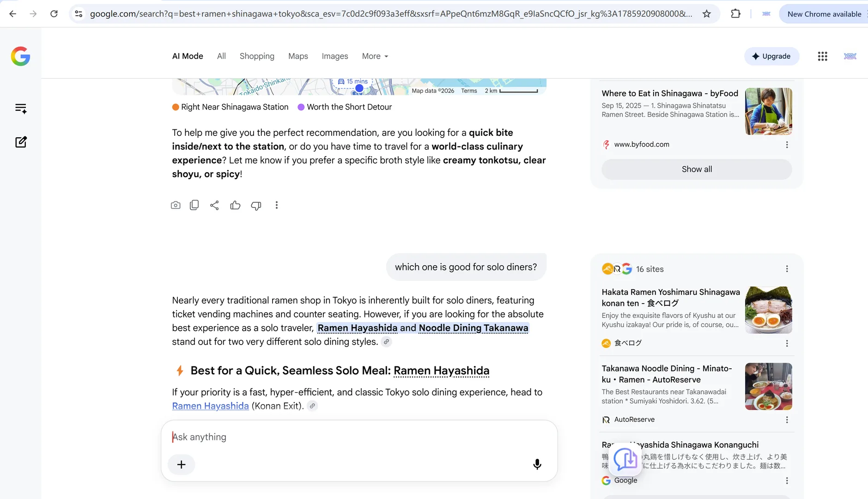The width and height of the screenshot is (868, 499).
Task: Open the blue Ramen Hayashida link
Action: click(211, 406)
